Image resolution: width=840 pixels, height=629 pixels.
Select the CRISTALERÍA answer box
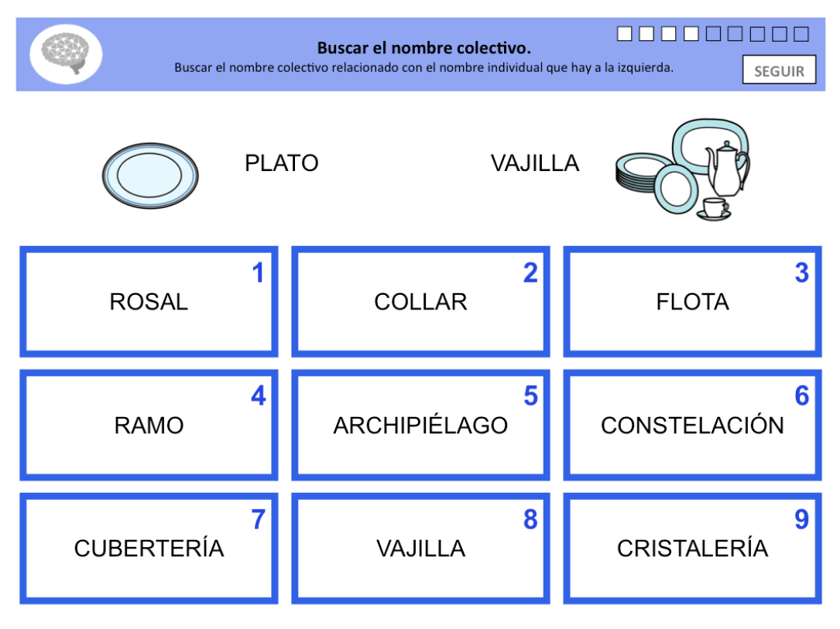[x=692, y=548]
